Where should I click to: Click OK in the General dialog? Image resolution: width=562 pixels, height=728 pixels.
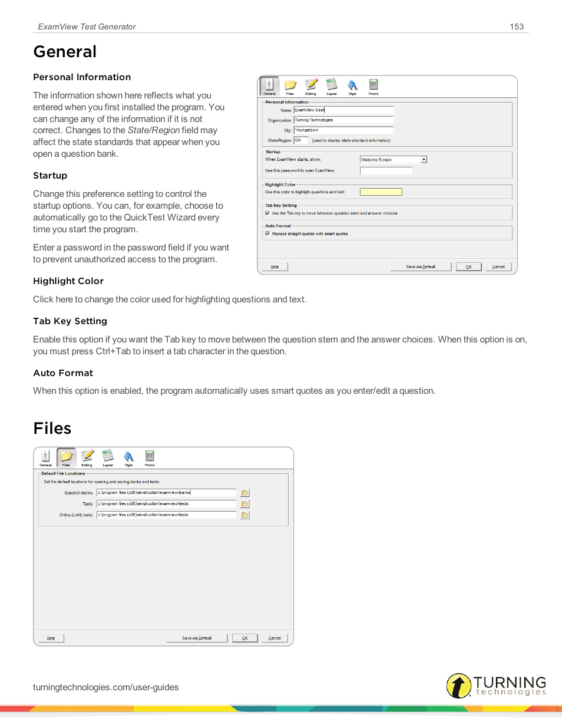[x=469, y=267]
